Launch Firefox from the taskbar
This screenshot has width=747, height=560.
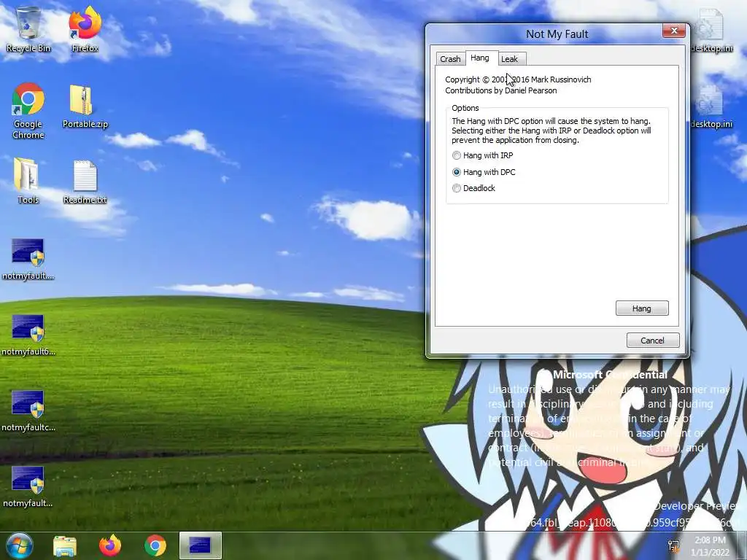(x=110, y=545)
